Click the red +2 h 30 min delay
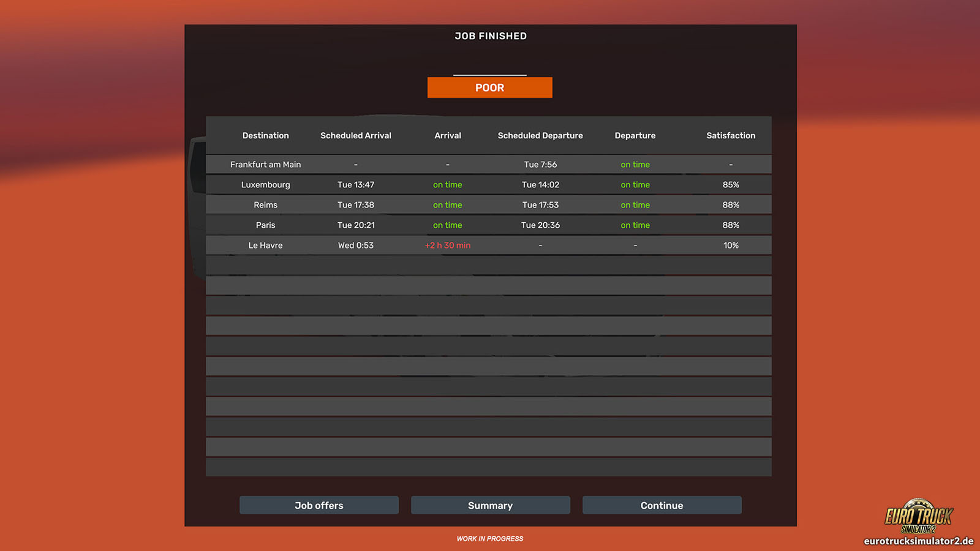Screen dimensions: 980x551 (447, 245)
